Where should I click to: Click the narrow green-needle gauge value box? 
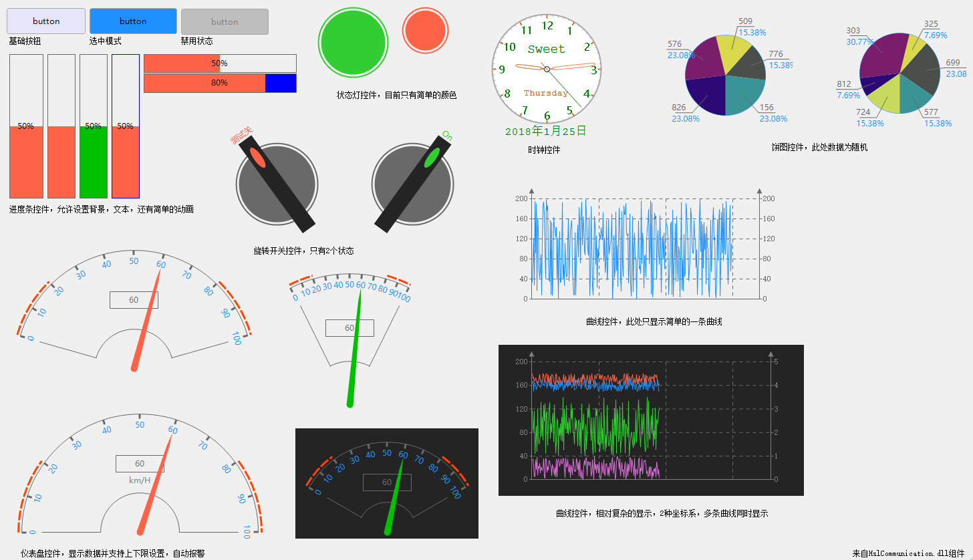(x=350, y=328)
